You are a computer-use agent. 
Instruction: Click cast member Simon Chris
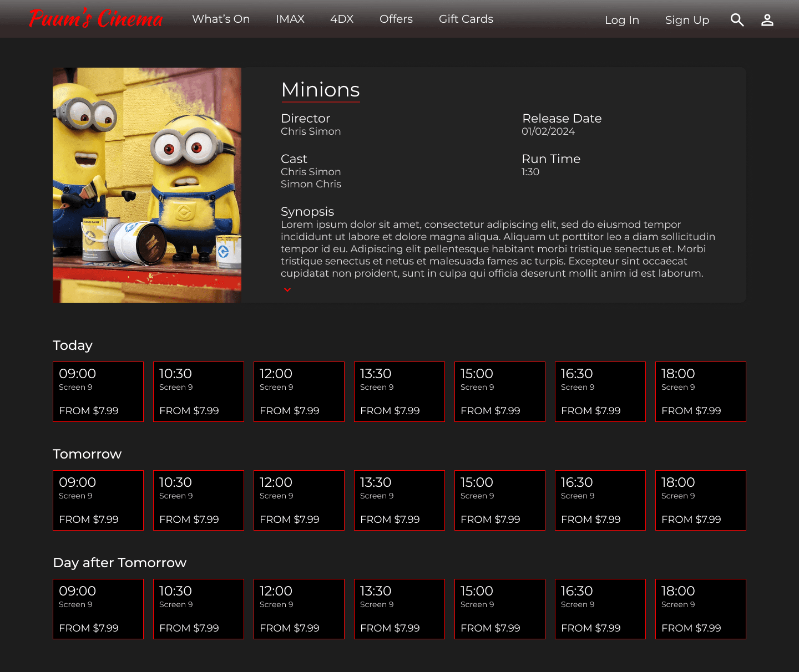click(x=311, y=184)
